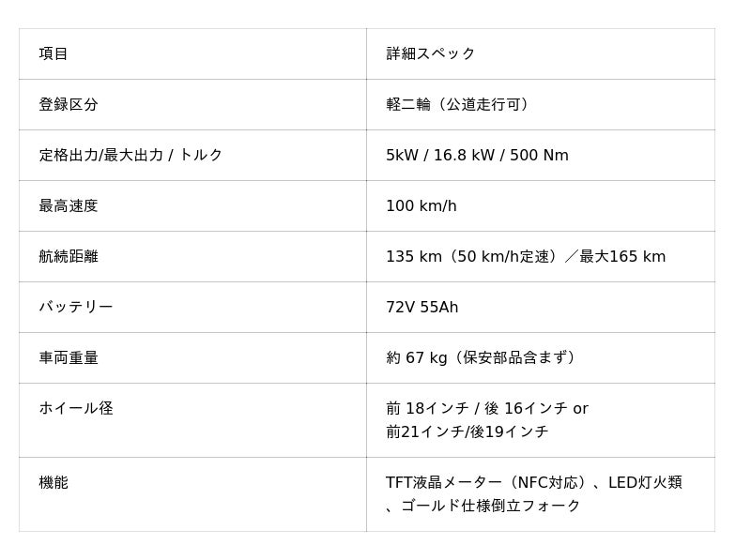The height and width of the screenshot is (560, 751).
Task: Select the 航続距離 row label
Action: click(69, 256)
